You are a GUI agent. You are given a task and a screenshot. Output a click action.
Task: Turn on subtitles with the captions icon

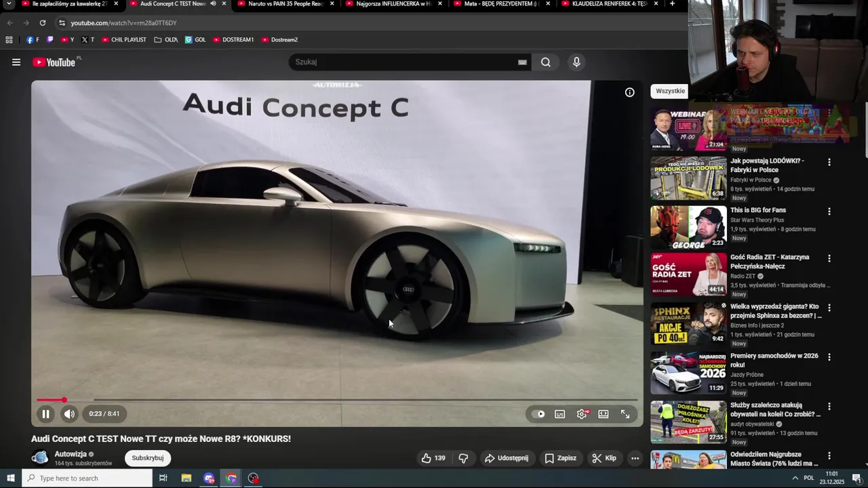(x=560, y=414)
